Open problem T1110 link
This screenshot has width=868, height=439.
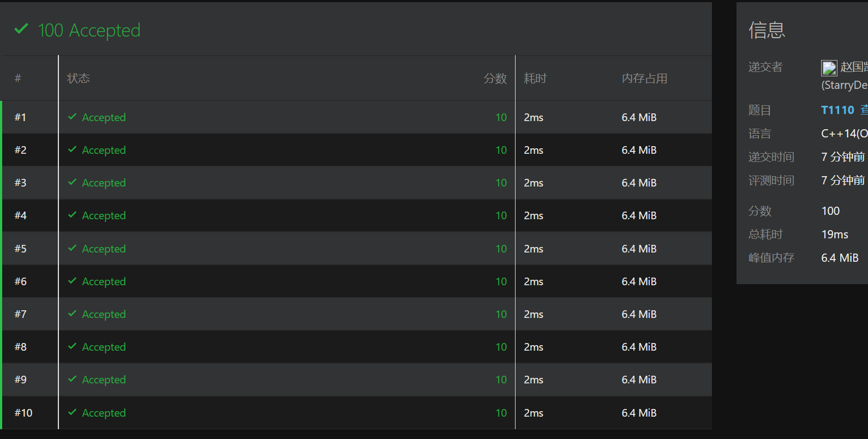coord(837,110)
